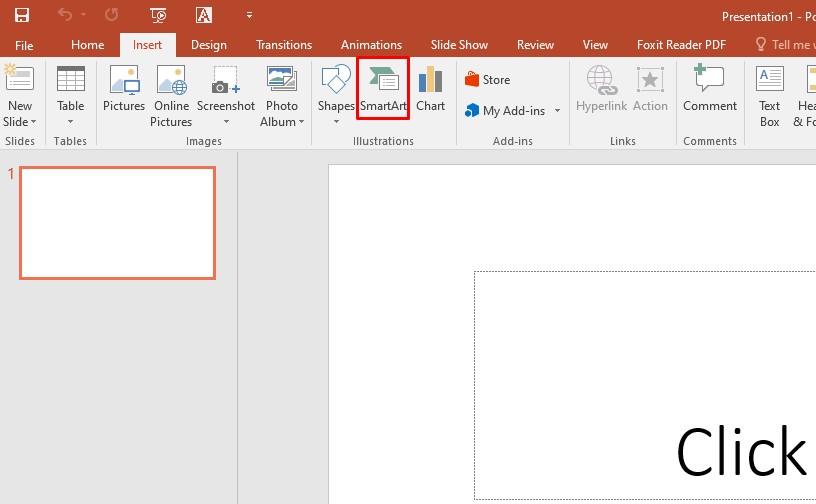Insert a new Comment
This screenshot has width=816, height=504.
[710, 89]
